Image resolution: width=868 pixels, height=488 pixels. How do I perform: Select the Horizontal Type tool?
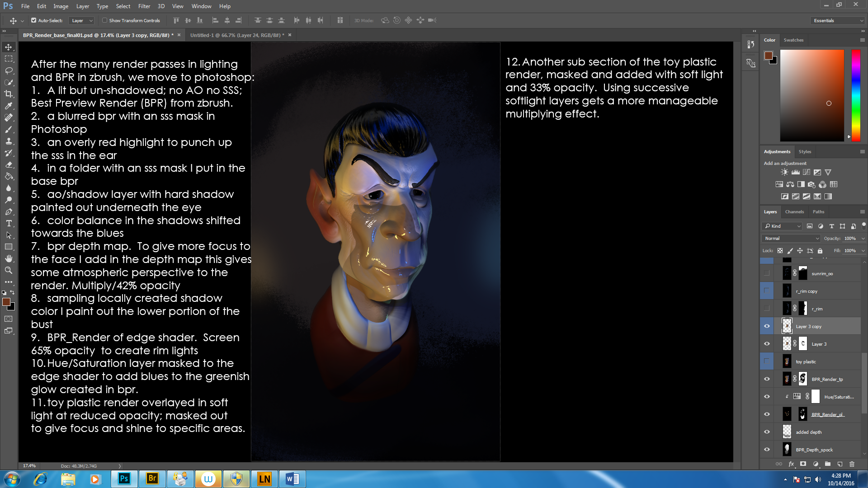point(9,224)
